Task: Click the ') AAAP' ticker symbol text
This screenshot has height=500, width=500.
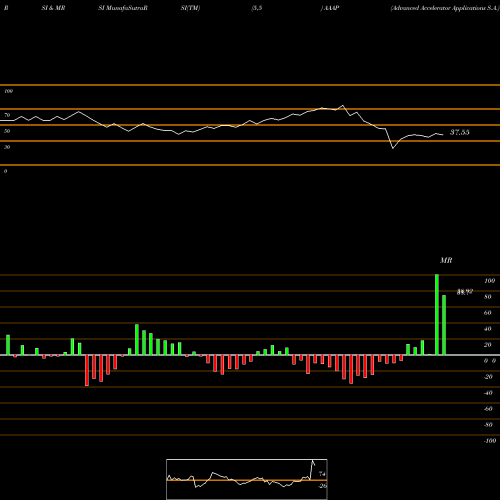Action: 330,8
